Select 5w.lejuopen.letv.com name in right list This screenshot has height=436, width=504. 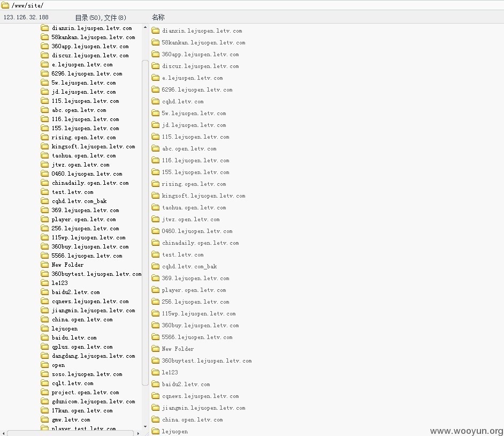tap(194, 113)
